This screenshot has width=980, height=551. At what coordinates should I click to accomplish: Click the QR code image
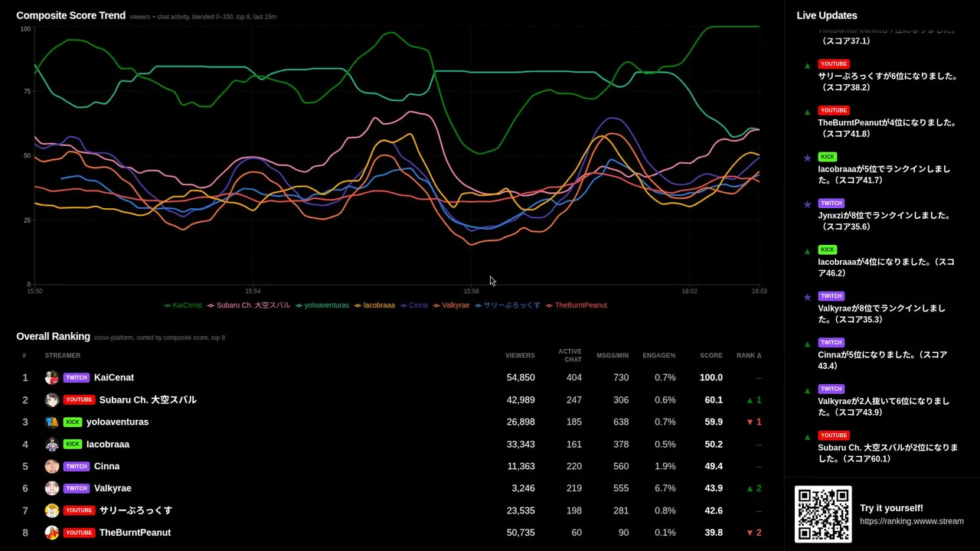point(823,514)
